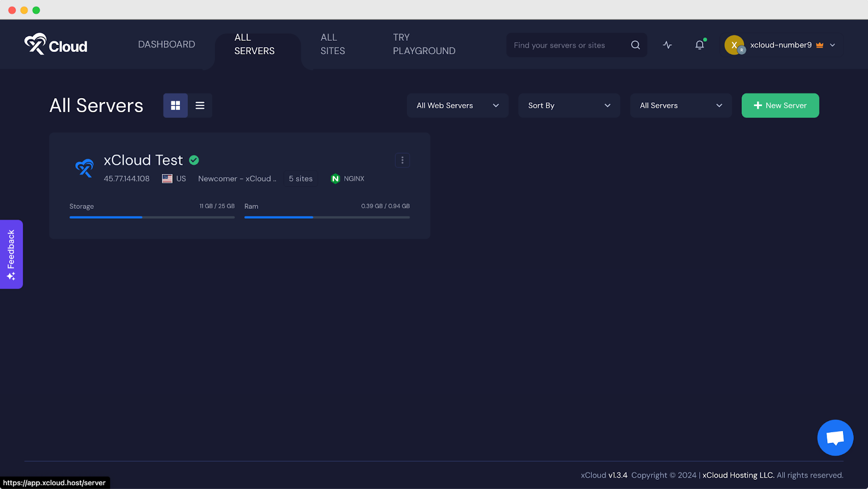
Task: Expand the All Servers status filter
Action: pos(680,106)
